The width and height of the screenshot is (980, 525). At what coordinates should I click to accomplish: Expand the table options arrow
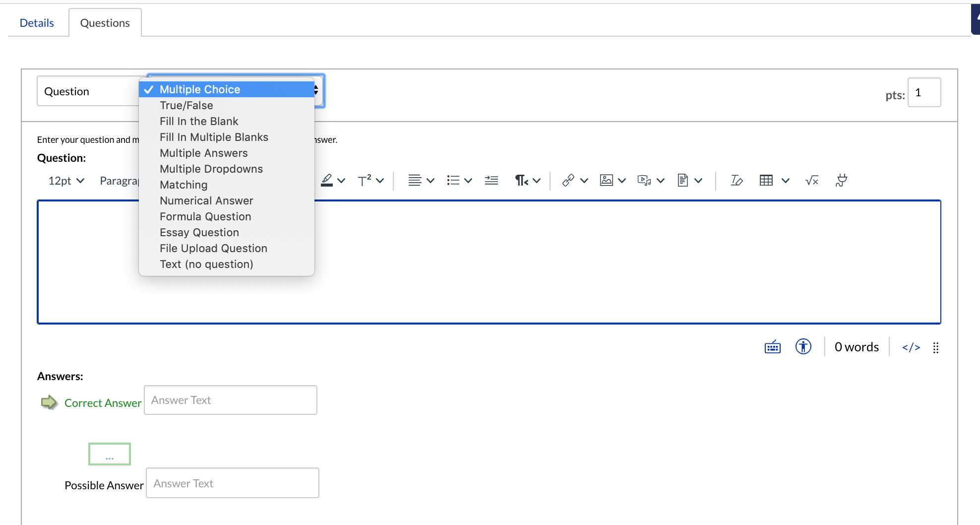[786, 181]
